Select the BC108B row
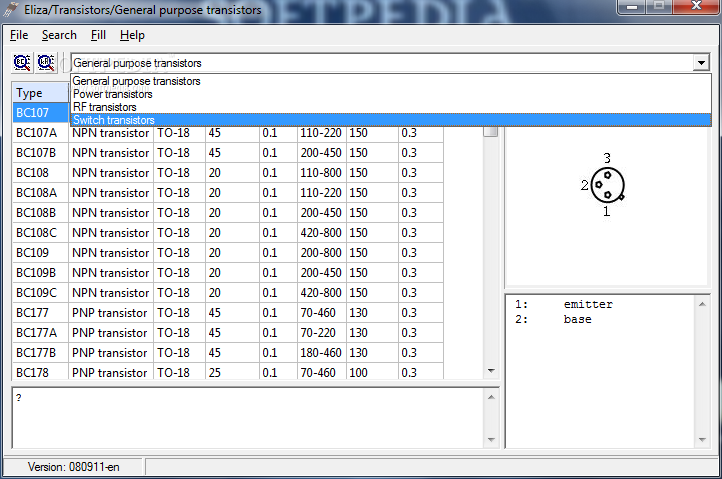This screenshot has width=722, height=479. point(228,213)
